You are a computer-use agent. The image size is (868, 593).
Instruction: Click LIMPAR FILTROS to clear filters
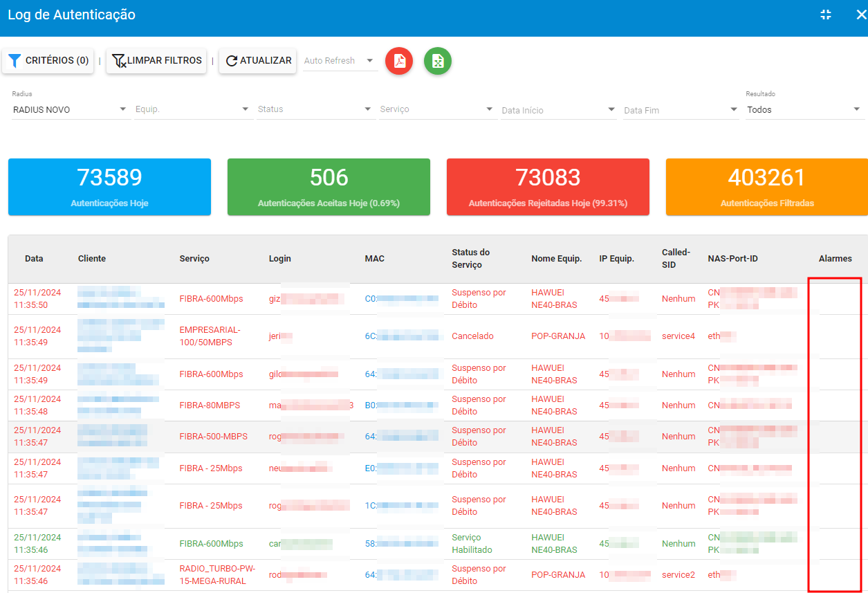(157, 61)
